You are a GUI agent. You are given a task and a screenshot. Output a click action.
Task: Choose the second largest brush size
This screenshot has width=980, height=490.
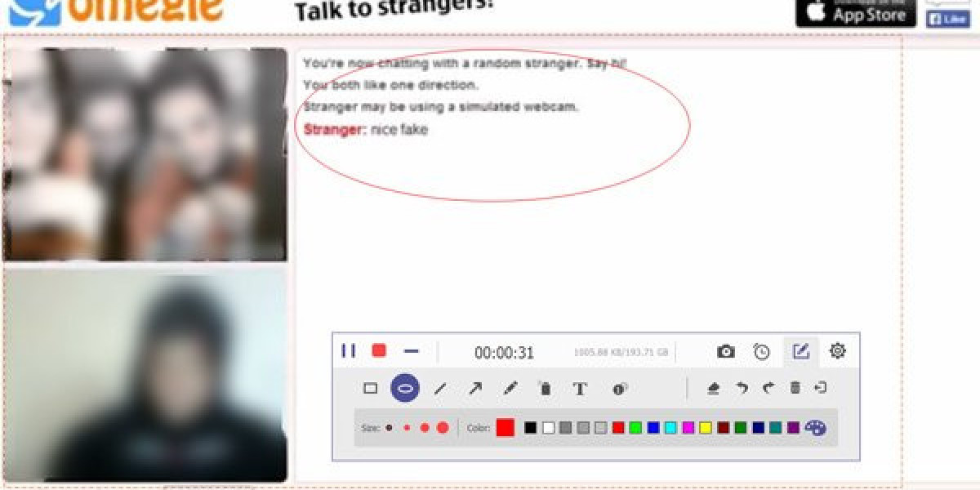click(x=425, y=427)
